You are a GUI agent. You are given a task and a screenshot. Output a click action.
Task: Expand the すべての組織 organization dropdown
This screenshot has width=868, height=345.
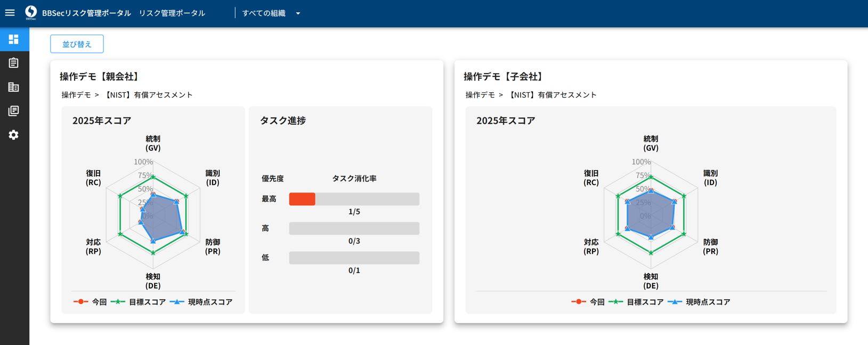coord(264,13)
